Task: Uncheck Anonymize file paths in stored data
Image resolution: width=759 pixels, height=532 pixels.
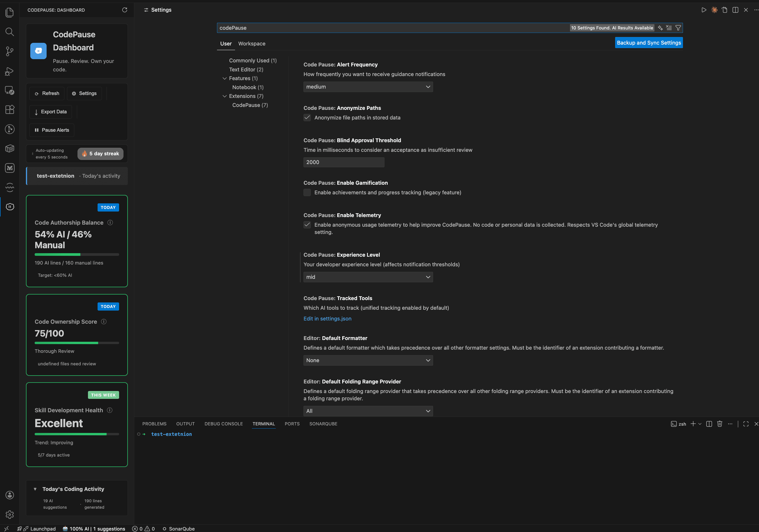Action: [x=307, y=118]
